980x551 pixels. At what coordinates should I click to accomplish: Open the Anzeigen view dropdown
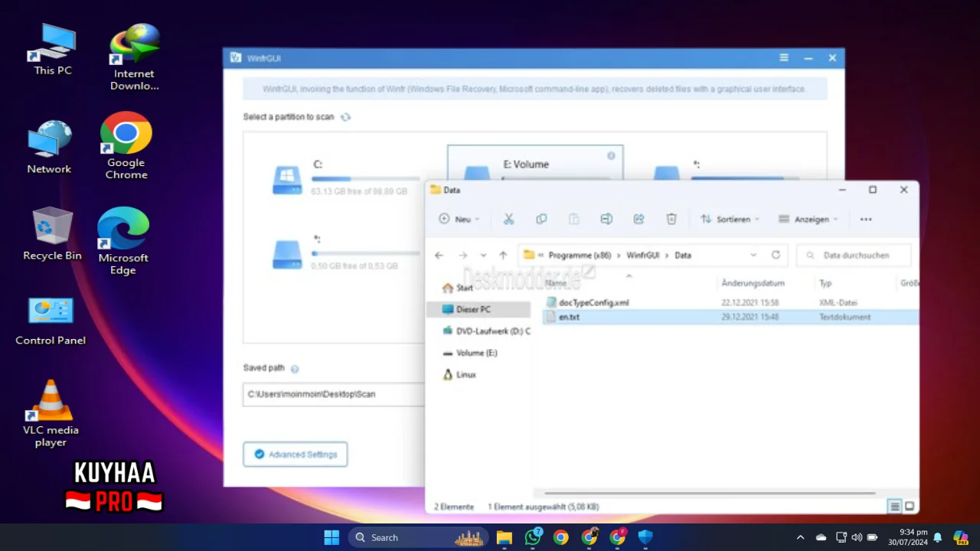click(808, 219)
